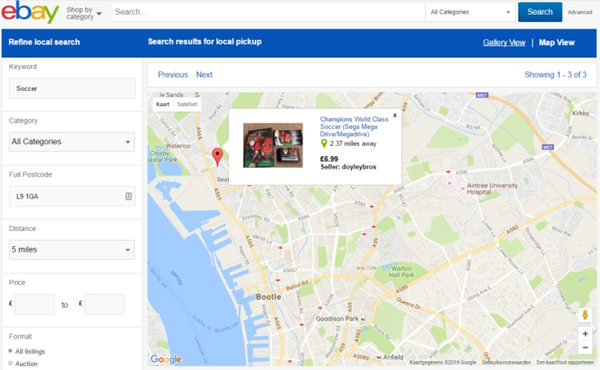This screenshot has width=600, height=370.
Task: Click the Google logo on map
Action: pos(166,359)
